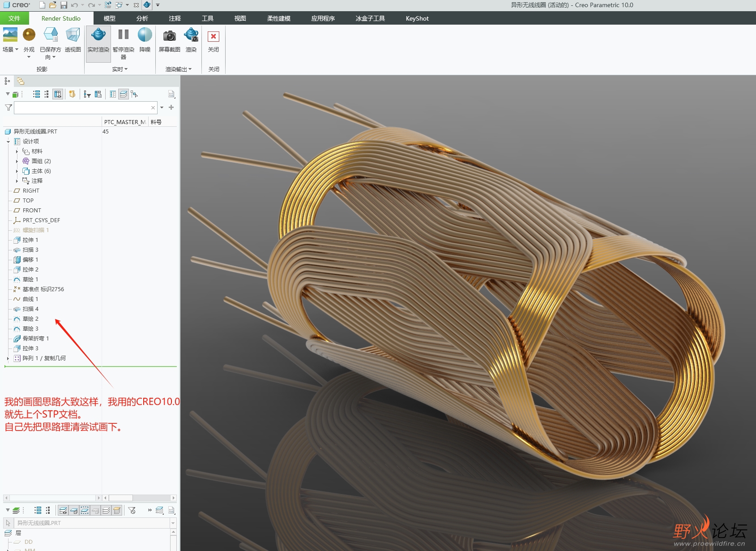Collapse the 设计项 tree node

coord(9,142)
